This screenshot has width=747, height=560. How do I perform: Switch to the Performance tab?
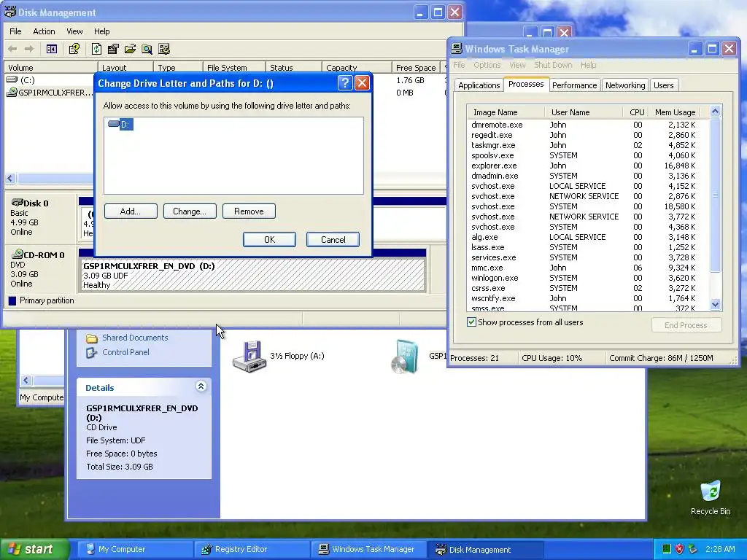click(574, 85)
